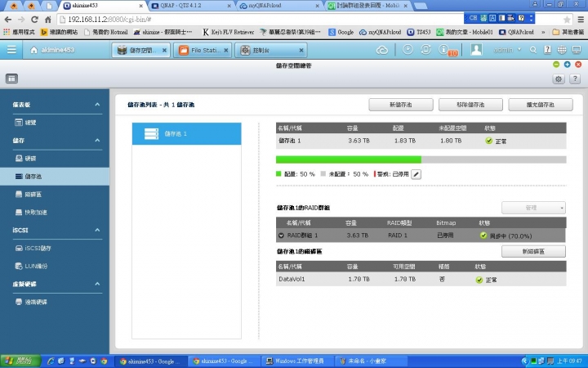Click the browser back arrow

click(x=8, y=20)
